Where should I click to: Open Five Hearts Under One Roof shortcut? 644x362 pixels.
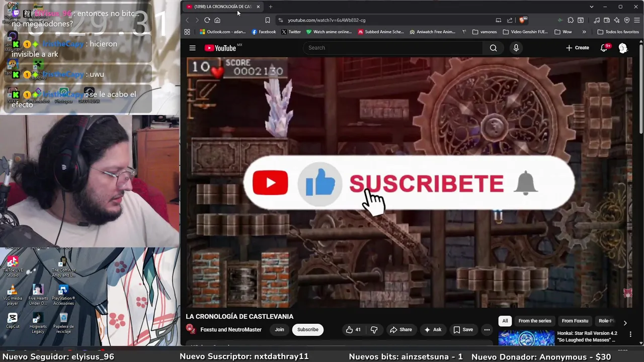(x=38, y=295)
